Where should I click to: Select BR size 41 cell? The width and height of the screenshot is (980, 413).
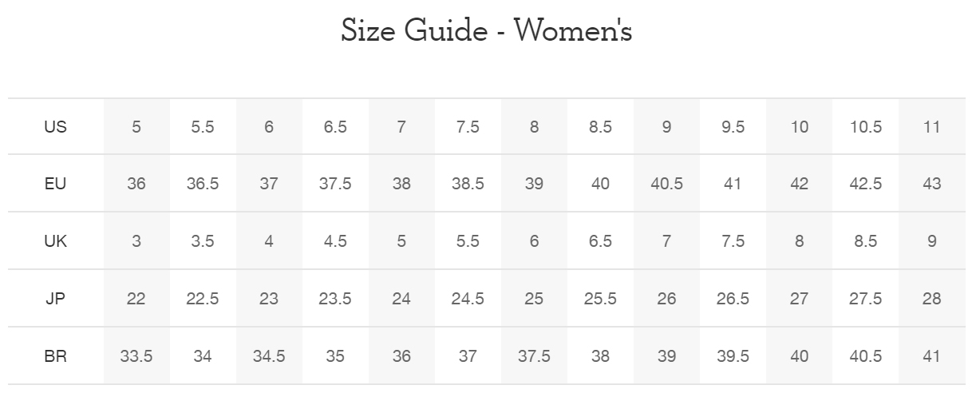931,356
